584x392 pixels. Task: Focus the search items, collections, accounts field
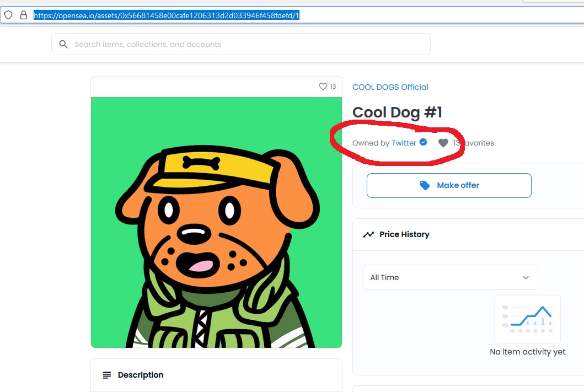(241, 44)
